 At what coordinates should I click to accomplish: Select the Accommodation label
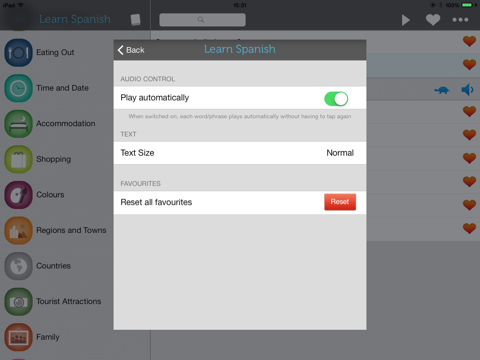click(66, 123)
